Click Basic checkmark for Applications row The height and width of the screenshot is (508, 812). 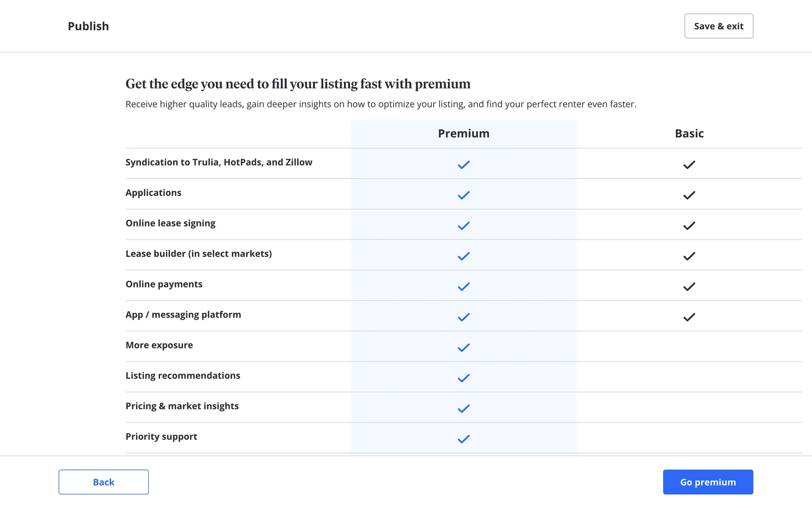click(x=689, y=195)
